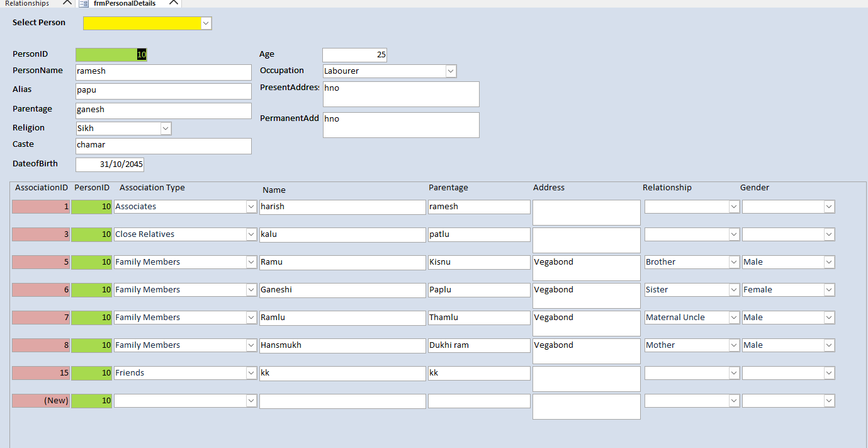Image resolution: width=868 pixels, height=448 pixels.
Task: Click the empty Name field in New row
Action: [x=342, y=401]
